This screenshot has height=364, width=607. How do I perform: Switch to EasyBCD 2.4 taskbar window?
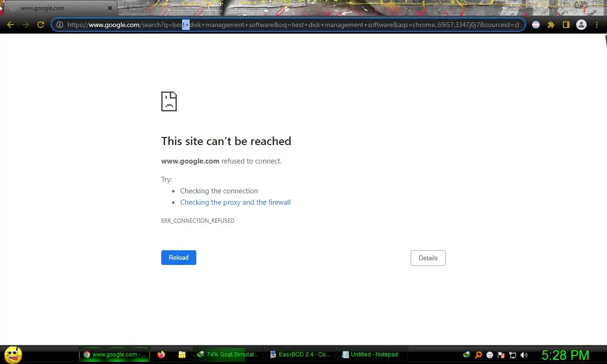point(300,355)
